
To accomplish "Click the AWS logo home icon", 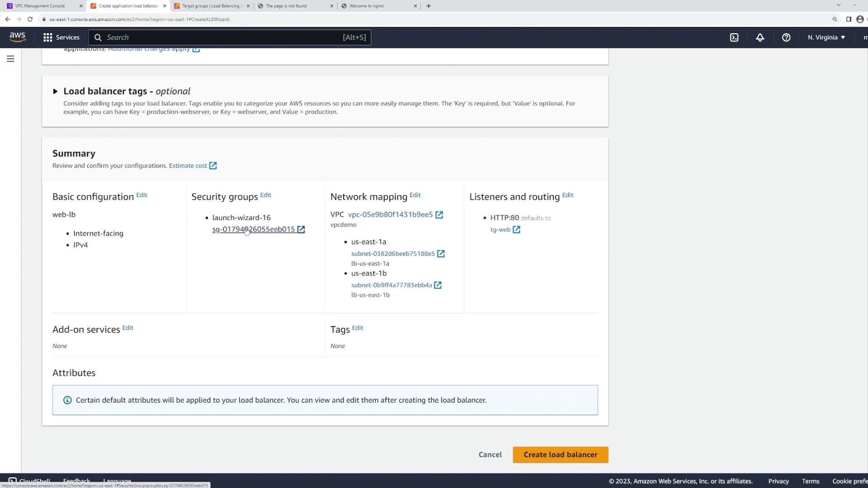I will pos(17,37).
